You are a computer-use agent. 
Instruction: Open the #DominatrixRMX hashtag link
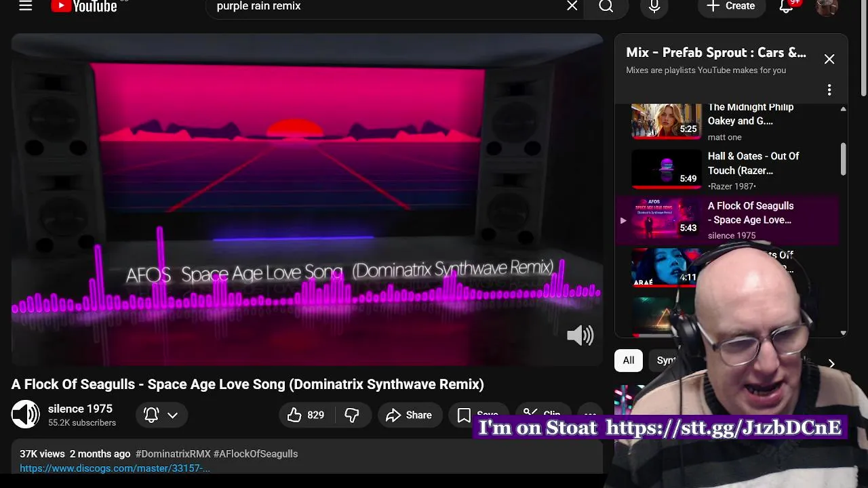pos(173,453)
